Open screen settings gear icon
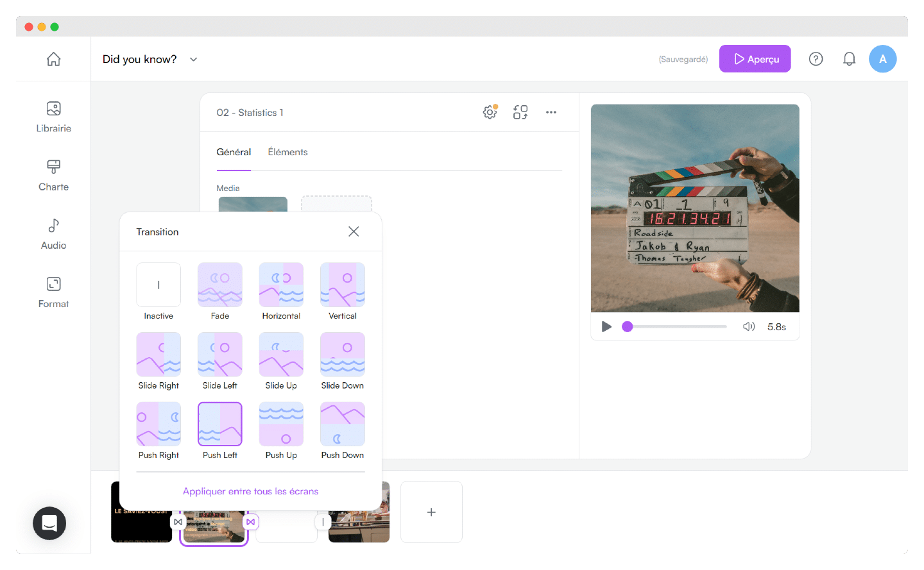924x570 pixels. [490, 112]
